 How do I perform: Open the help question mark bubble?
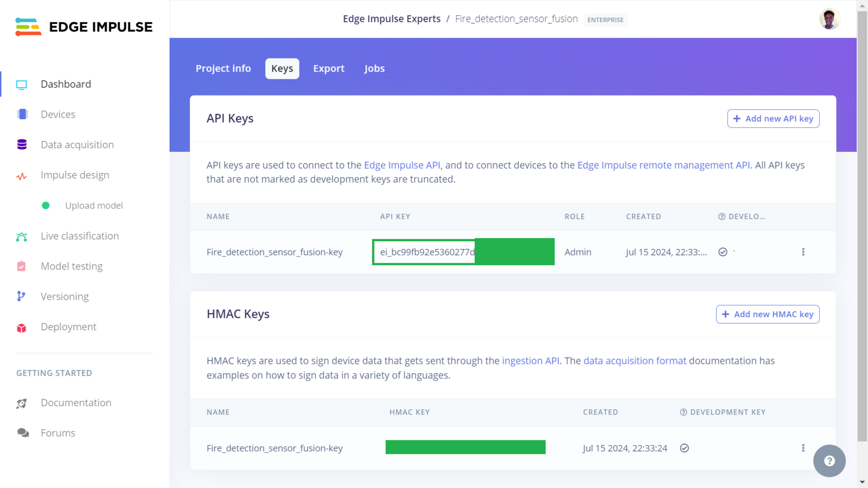point(829,461)
